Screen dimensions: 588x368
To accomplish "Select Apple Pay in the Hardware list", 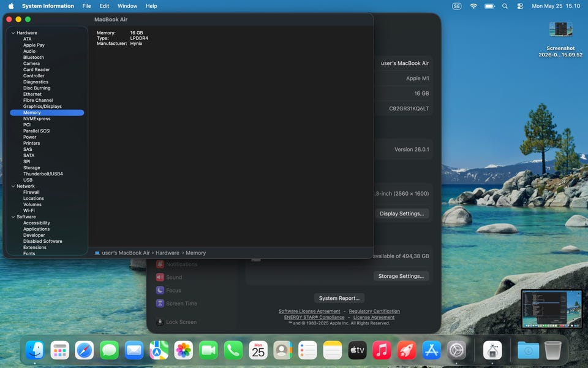I will click(34, 45).
